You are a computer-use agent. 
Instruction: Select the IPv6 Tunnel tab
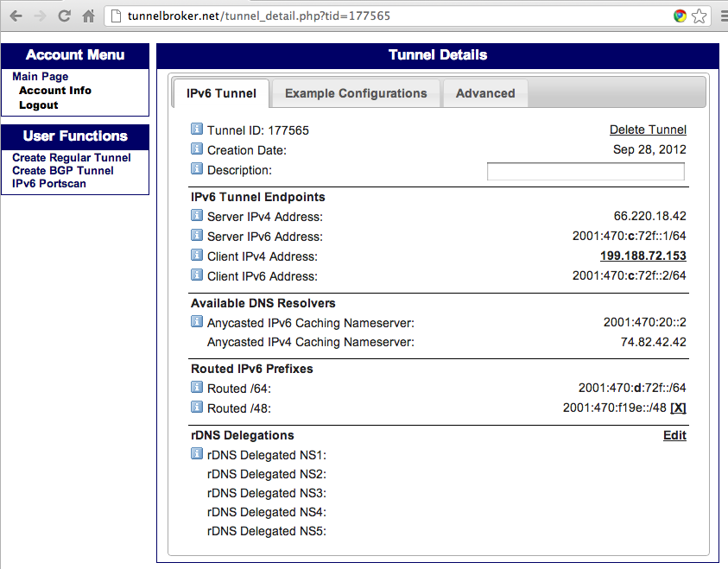tap(221, 93)
